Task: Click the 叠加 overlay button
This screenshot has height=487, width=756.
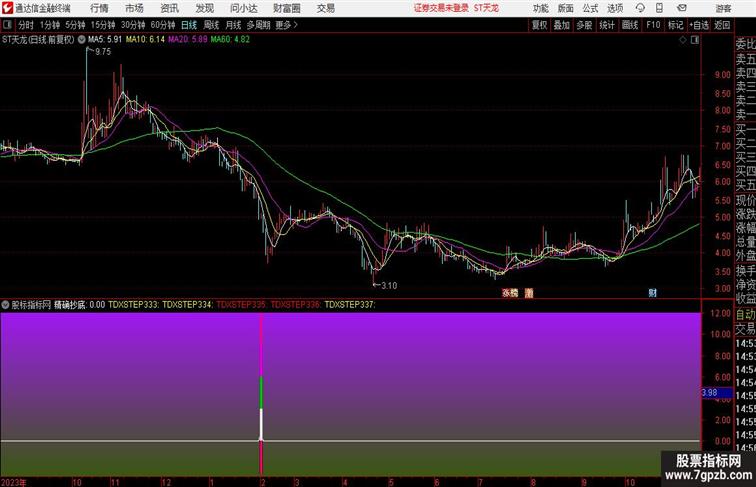Action: (x=562, y=25)
